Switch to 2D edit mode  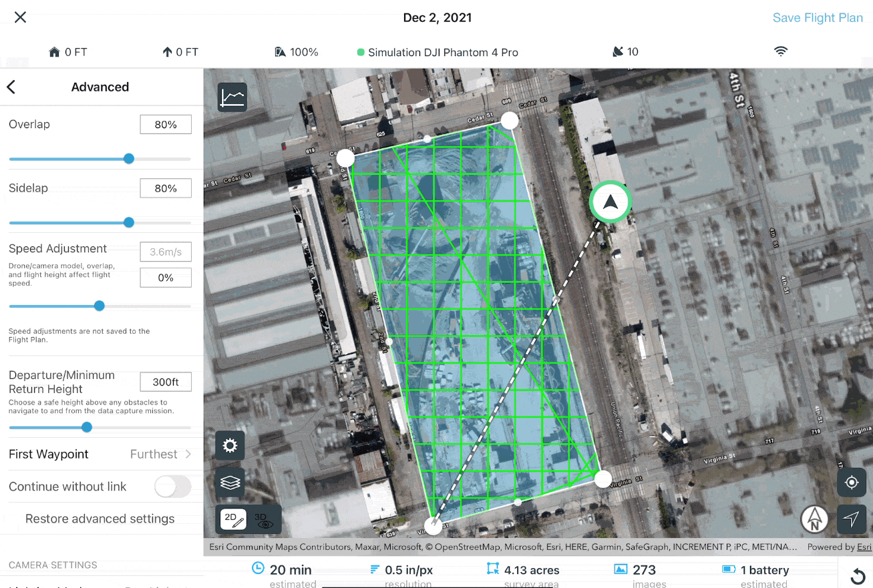[233, 519]
